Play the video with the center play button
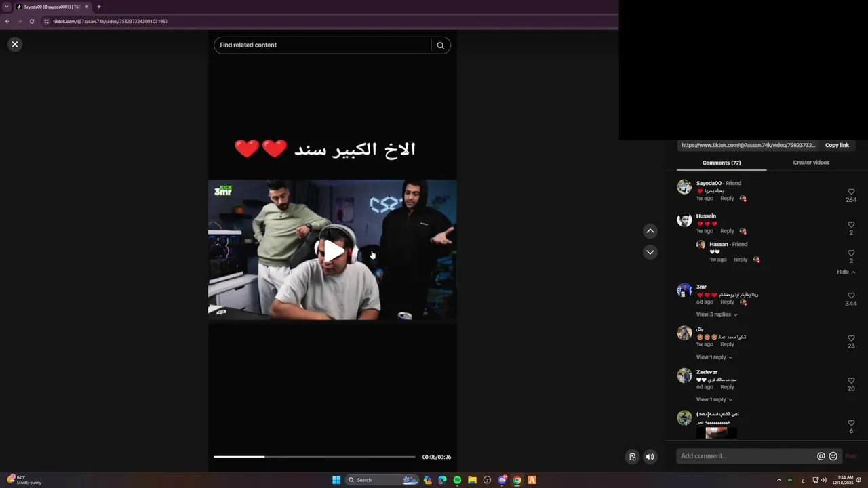 point(332,250)
